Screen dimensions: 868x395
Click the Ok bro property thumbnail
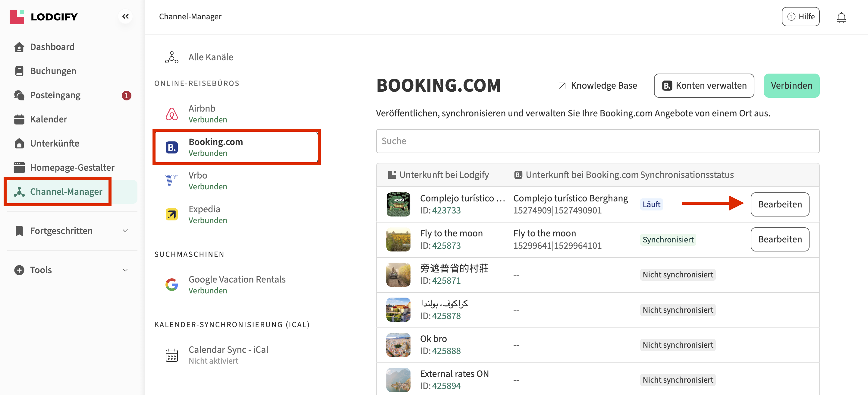398,345
